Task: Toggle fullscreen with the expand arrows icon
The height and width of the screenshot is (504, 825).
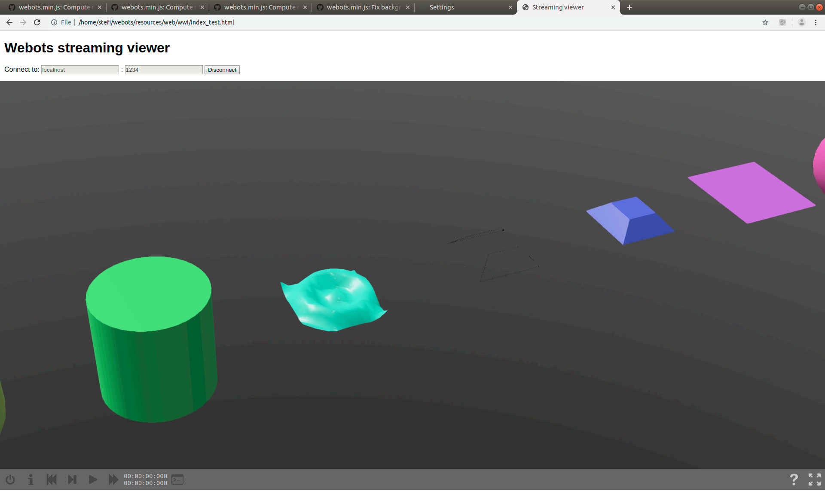Action: pyautogui.click(x=815, y=480)
